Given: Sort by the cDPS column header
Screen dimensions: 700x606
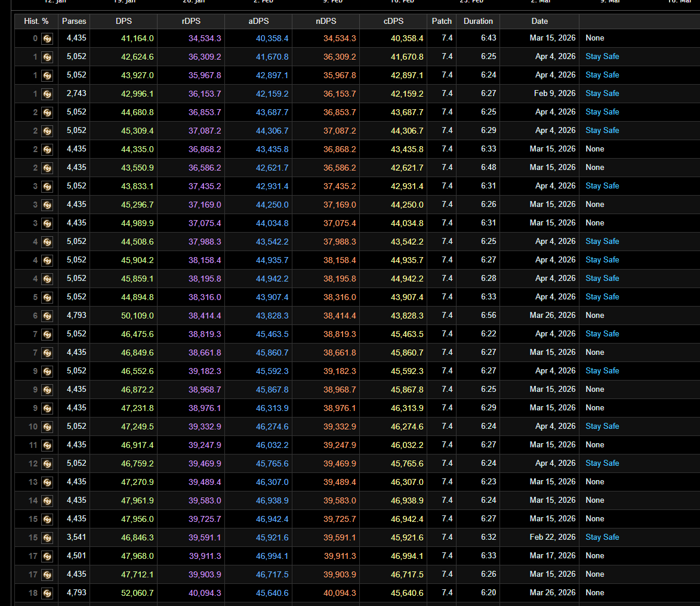Looking at the screenshot, I should pos(393,21).
